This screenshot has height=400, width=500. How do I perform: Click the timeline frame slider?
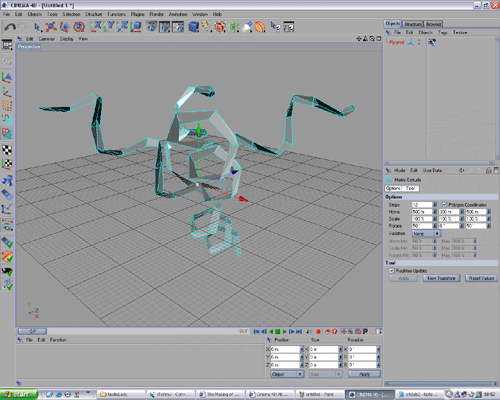click(x=32, y=331)
